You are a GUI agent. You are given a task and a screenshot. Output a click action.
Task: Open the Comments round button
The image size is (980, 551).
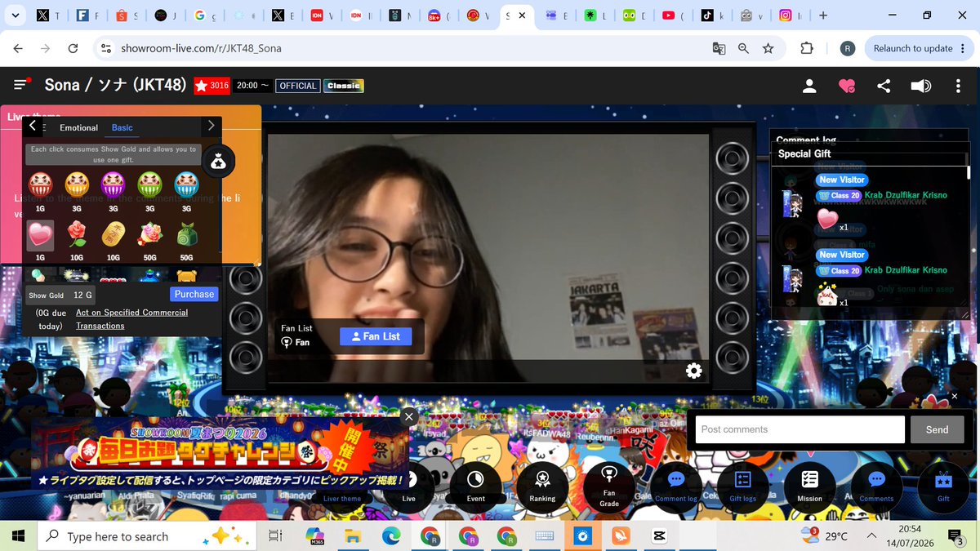coord(876,487)
